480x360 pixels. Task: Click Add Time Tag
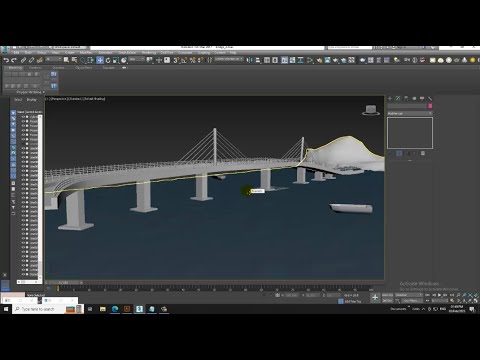point(353,301)
